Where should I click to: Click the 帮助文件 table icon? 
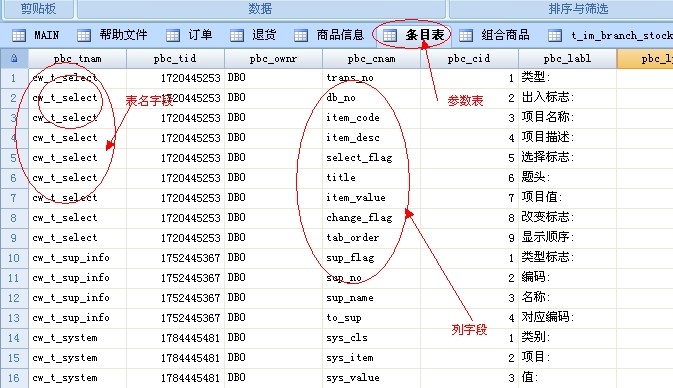click(x=84, y=35)
